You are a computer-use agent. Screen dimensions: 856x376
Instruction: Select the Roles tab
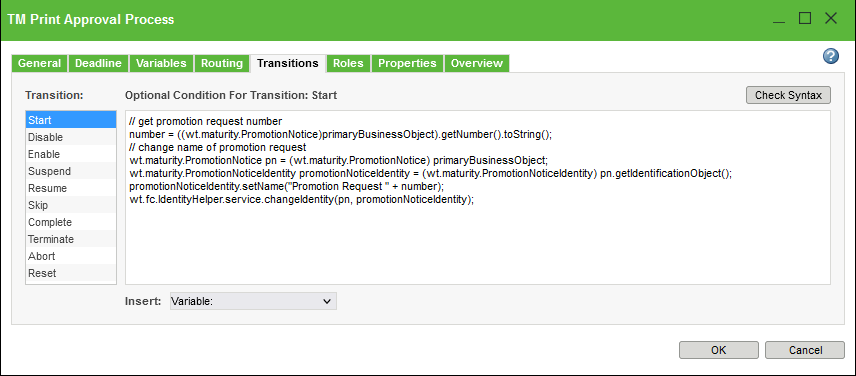click(x=348, y=63)
